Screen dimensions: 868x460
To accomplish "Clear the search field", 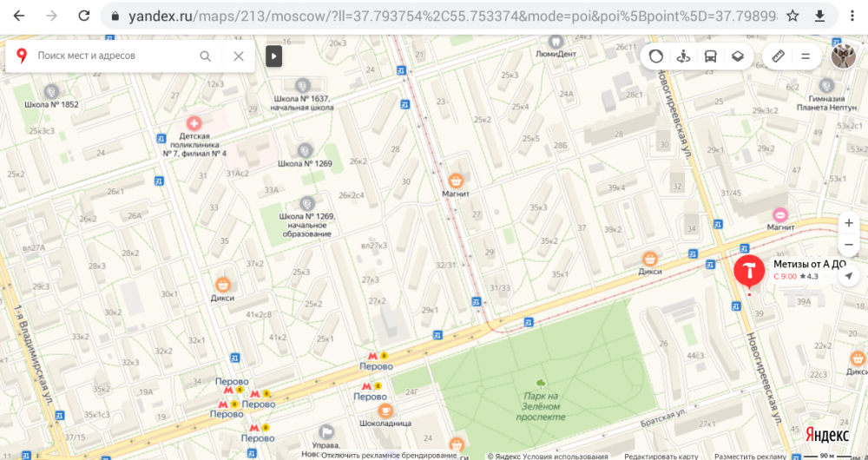I will click(239, 56).
